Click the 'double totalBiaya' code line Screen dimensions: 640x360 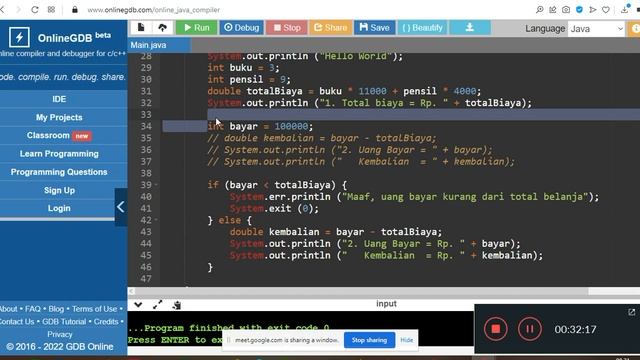[344, 91]
